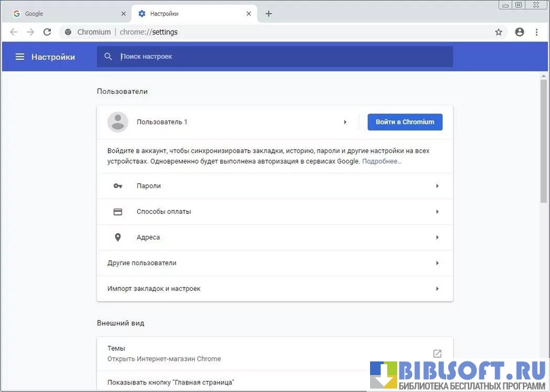The width and height of the screenshot is (550, 392).
Task: Click the location pin icon for Адреса
Action: (117, 237)
